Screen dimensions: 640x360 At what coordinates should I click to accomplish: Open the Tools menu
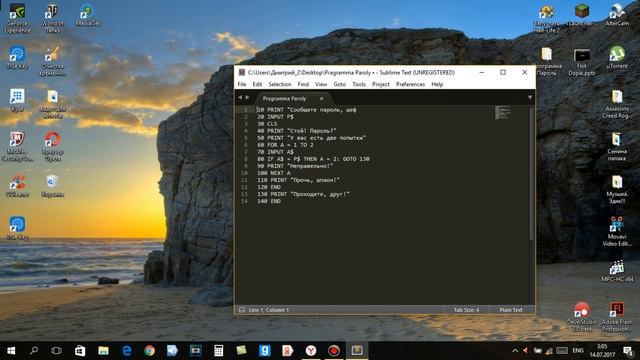[x=359, y=84]
